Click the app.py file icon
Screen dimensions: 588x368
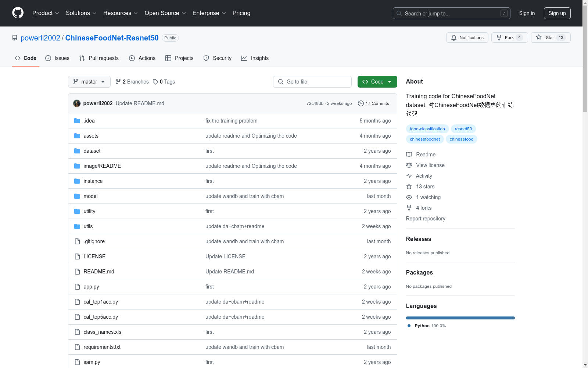pyautogui.click(x=77, y=287)
